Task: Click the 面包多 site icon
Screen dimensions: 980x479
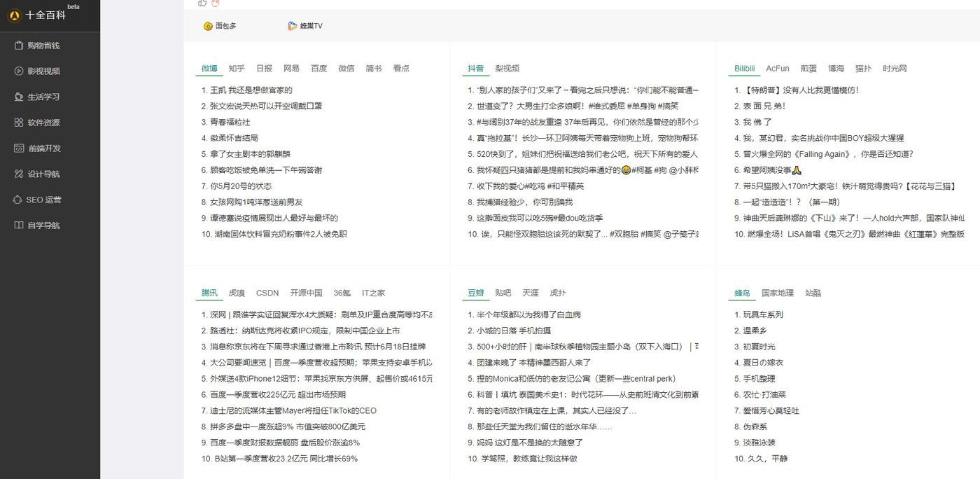Action: (208, 26)
